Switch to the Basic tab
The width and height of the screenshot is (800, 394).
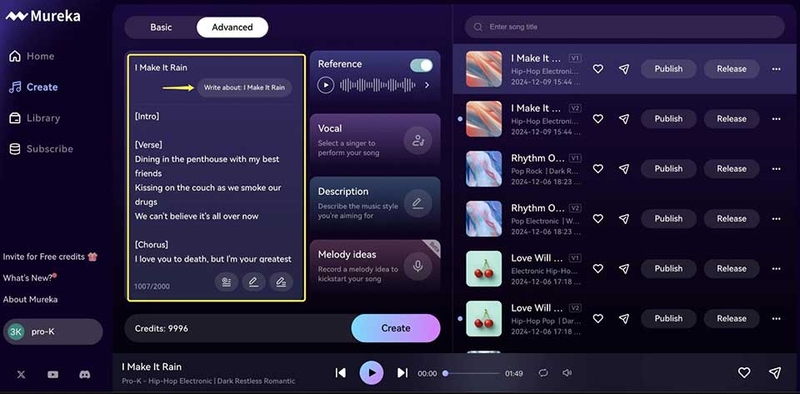[161, 28]
